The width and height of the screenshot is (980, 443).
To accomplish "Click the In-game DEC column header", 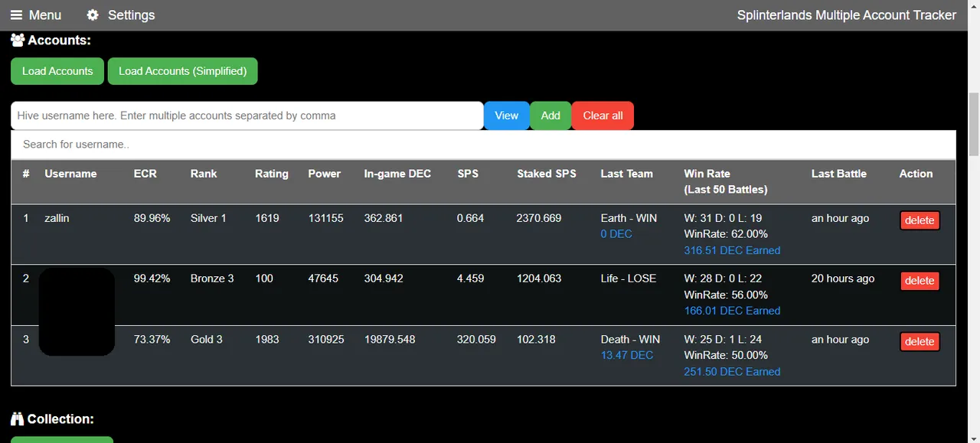I will 397,174.
